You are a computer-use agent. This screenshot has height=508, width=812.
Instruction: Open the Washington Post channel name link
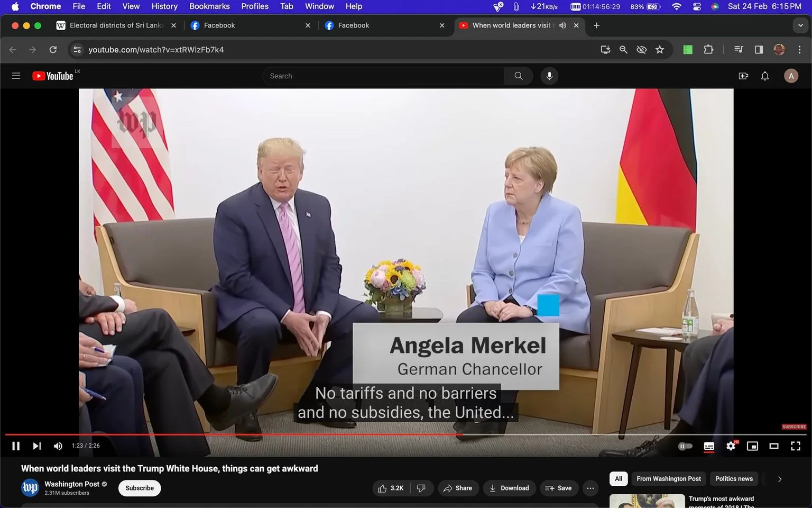tap(72, 484)
